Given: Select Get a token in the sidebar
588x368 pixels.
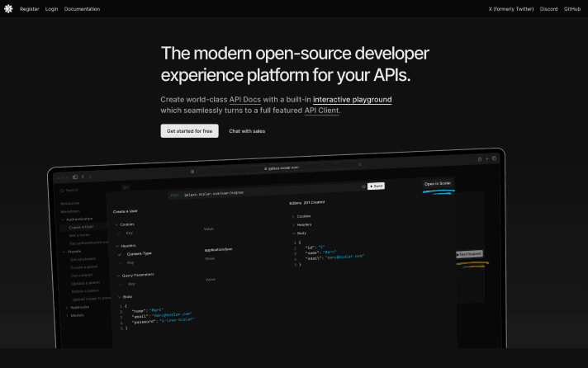Looking at the screenshot, I should (79, 235).
